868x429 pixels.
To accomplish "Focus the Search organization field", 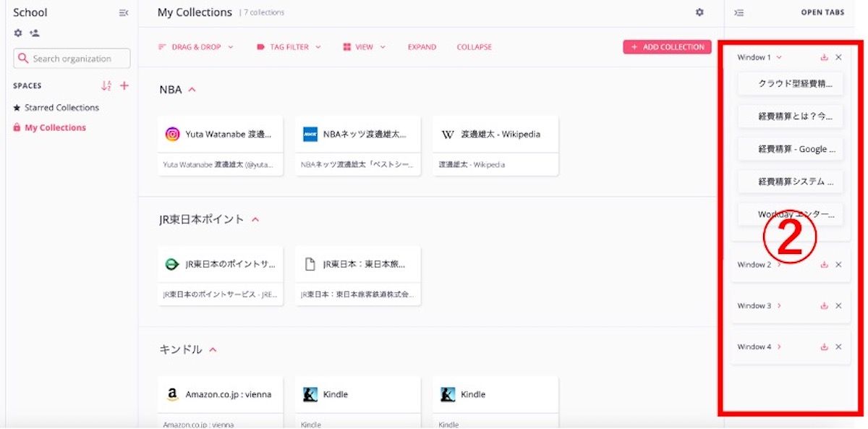I will tap(72, 59).
